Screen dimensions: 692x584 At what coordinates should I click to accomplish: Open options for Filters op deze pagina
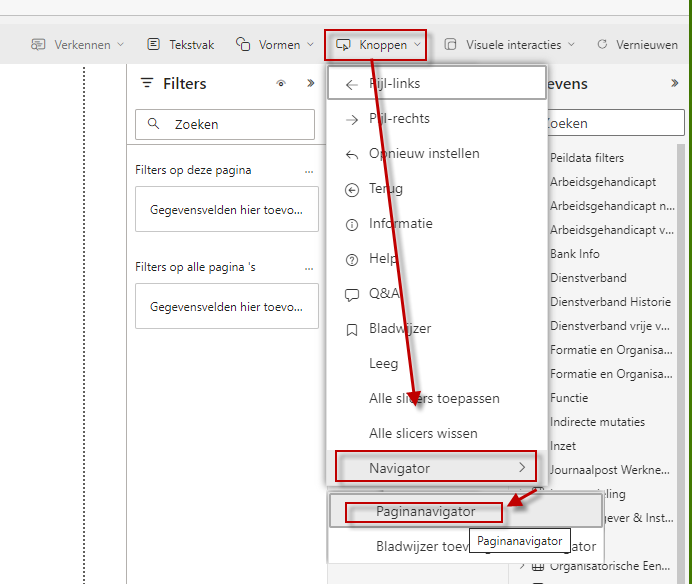pyautogui.click(x=309, y=171)
